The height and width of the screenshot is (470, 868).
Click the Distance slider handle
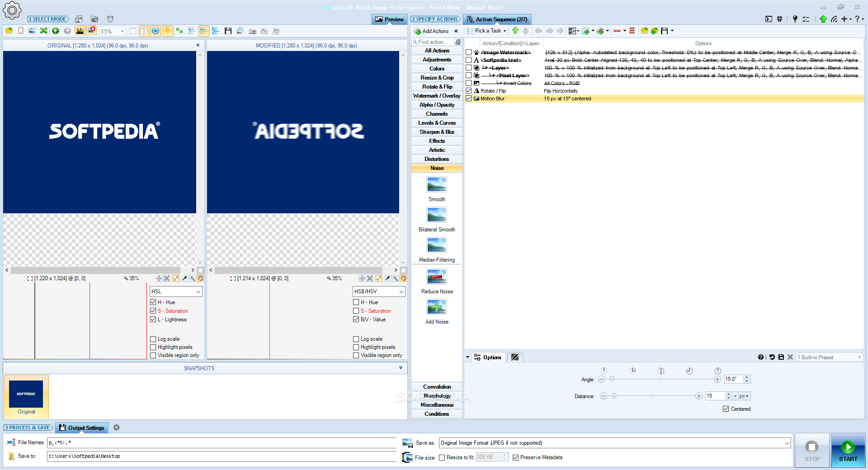click(614, 396)
